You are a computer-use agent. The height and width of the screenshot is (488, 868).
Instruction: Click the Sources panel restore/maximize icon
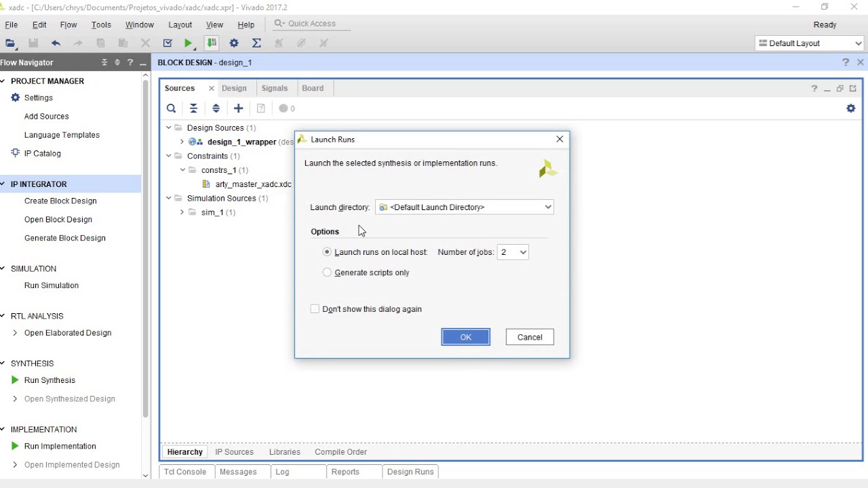click(x=840, y=88)
